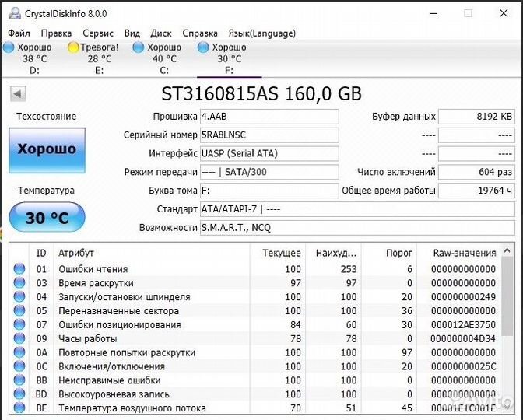Open the Справка menu
The height and width of the screenshot is (420, 523).
200,33
